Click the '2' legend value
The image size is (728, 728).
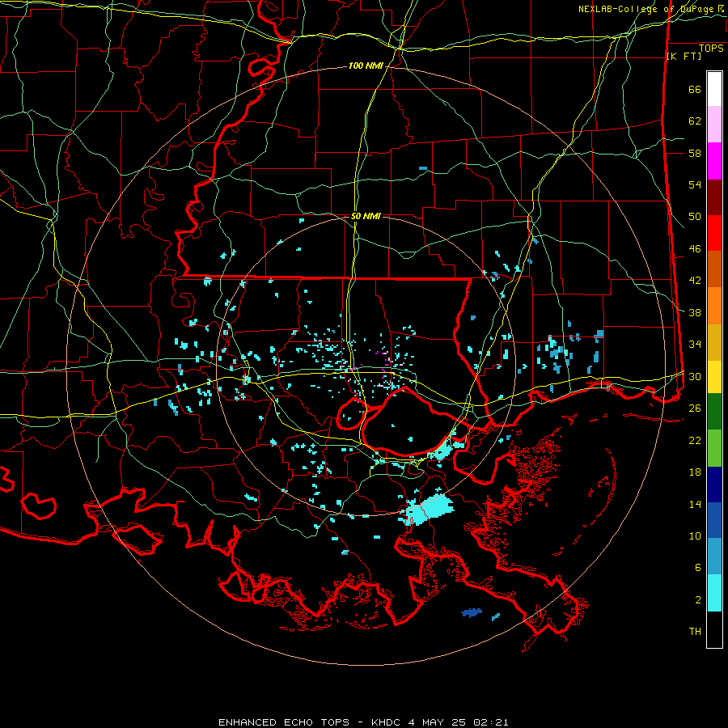click(x=698, y=599)
